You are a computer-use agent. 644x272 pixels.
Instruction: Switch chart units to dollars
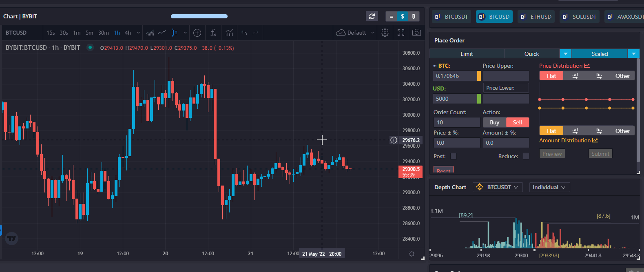click(x=403, y=17)
